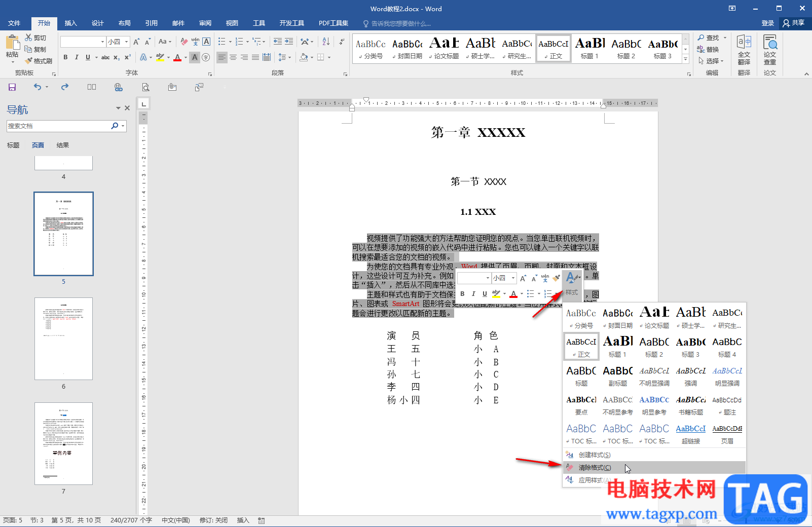Image resolution: width=812 pixels, height=527 pixels.
Task: Click the Format Painter (格式刷) brush
Action: pyautogui.click(x=39, y=61)
